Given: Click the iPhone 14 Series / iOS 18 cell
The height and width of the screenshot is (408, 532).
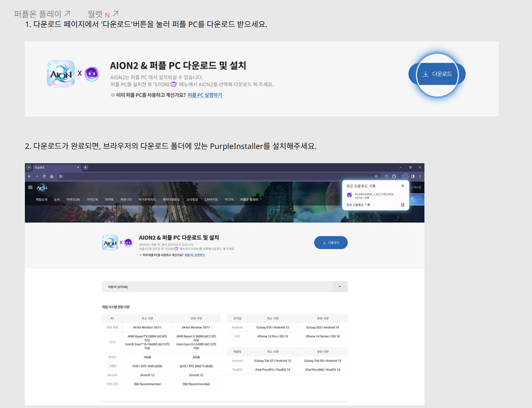Looking at the screenshot, I should [x=323, y=336].
